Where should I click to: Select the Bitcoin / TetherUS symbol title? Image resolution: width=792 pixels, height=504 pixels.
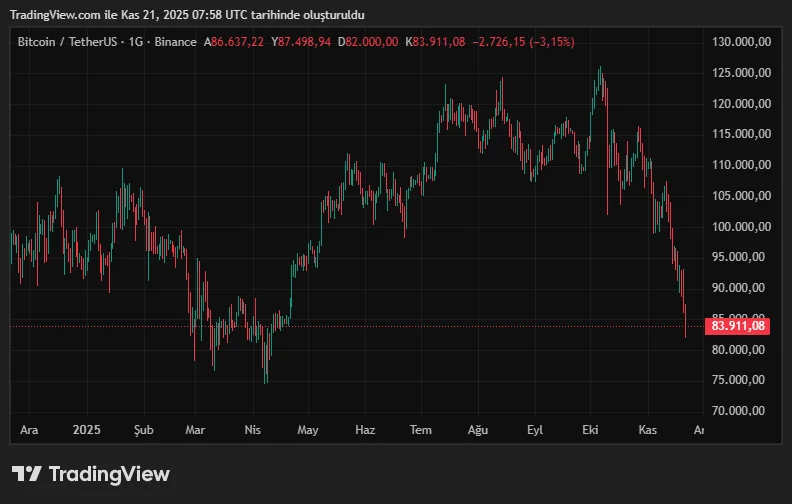[68, 41]
